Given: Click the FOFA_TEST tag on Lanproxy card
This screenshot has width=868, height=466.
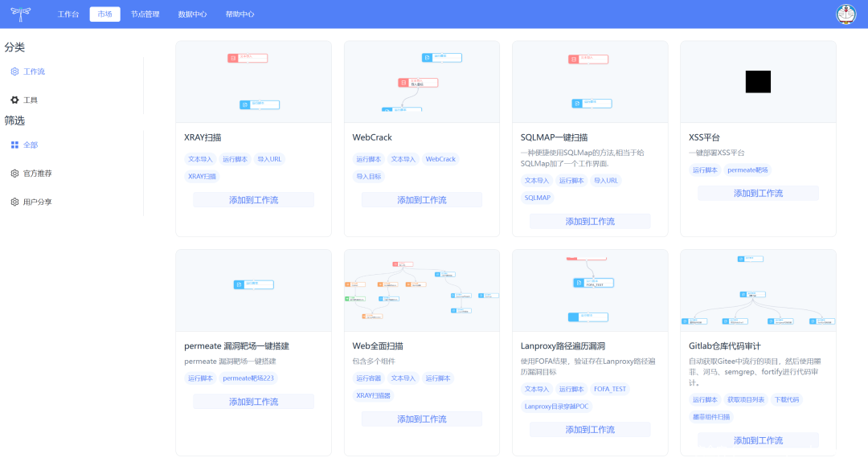Looking at the screenshot, I should click(x=610, y=390).
